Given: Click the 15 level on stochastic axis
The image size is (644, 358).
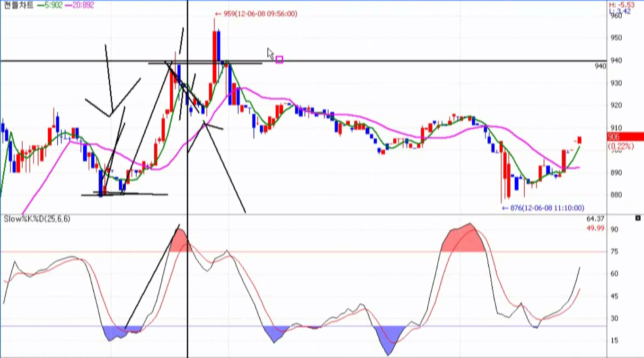Looking at the screenshot, I should click(x=613, y=341).
